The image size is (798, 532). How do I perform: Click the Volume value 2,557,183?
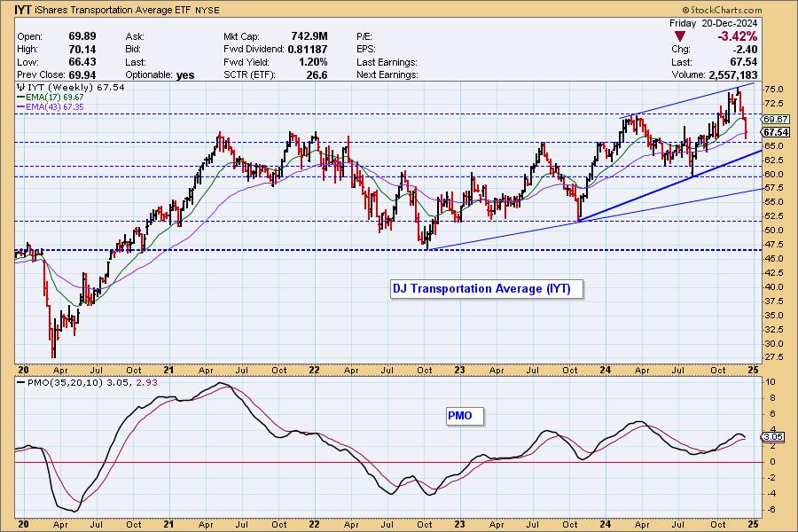click(x=733, y=75)
